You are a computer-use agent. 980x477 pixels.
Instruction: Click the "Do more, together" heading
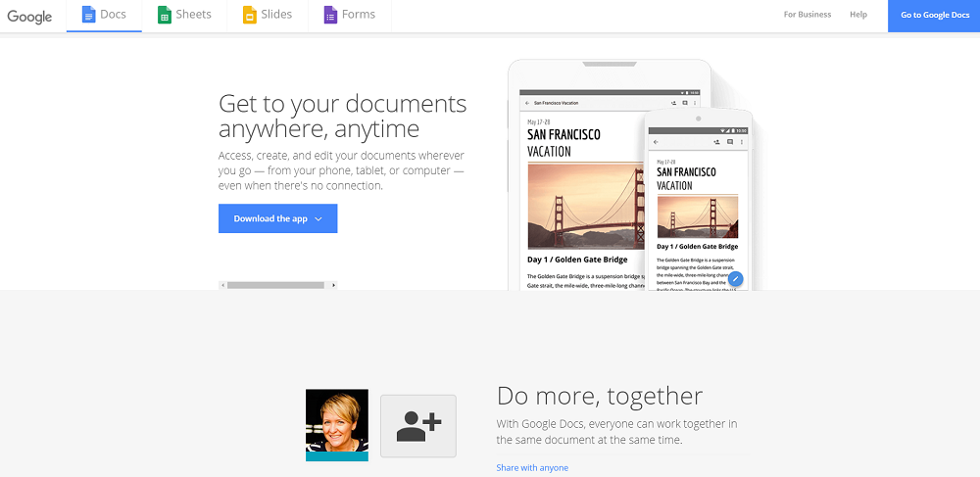(600, 396)
